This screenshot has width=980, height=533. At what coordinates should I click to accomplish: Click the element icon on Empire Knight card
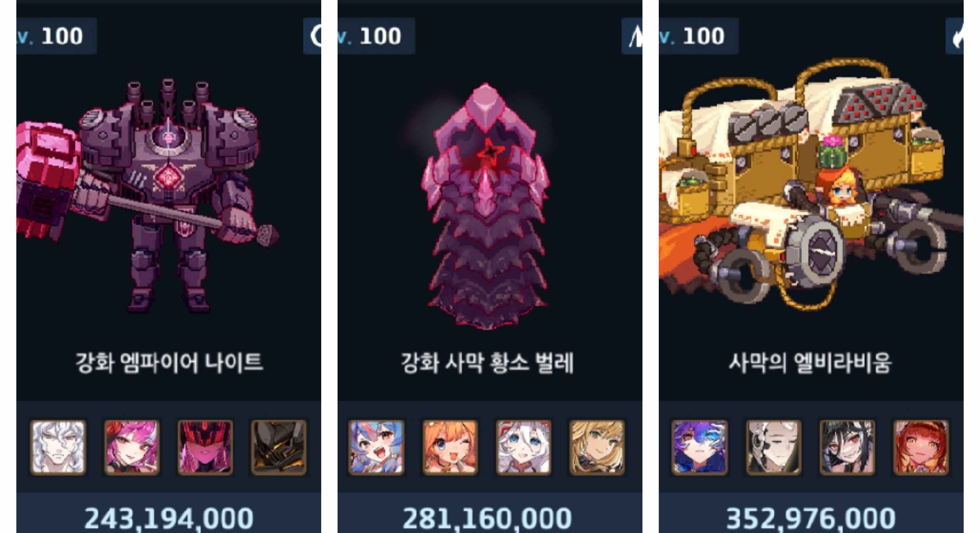[x=312, y=36]
